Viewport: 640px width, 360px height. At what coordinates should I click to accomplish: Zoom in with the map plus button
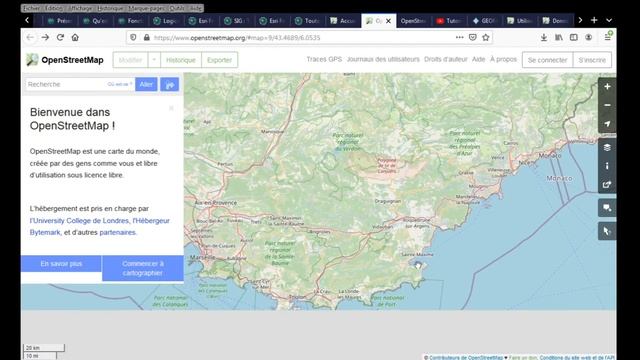click(x=607, y=87)
